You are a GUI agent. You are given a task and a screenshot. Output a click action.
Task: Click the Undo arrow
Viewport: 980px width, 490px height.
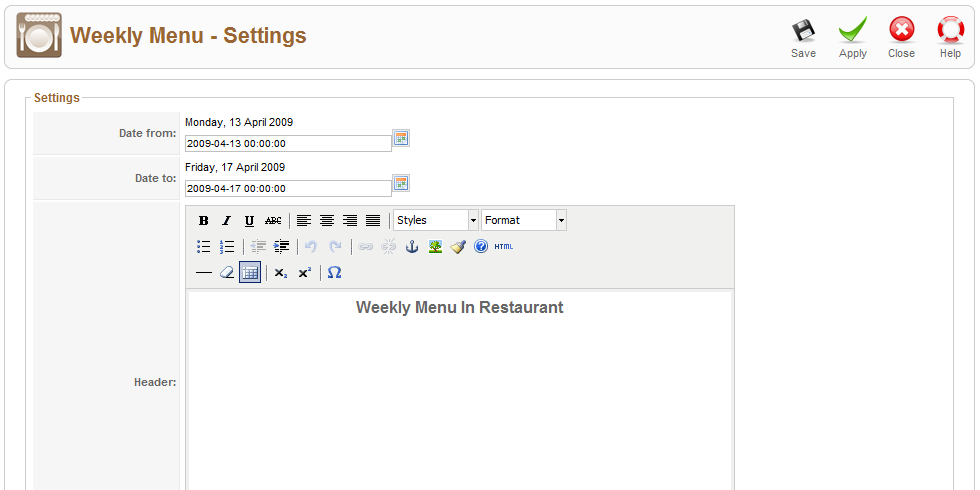[x=311, y=246]
